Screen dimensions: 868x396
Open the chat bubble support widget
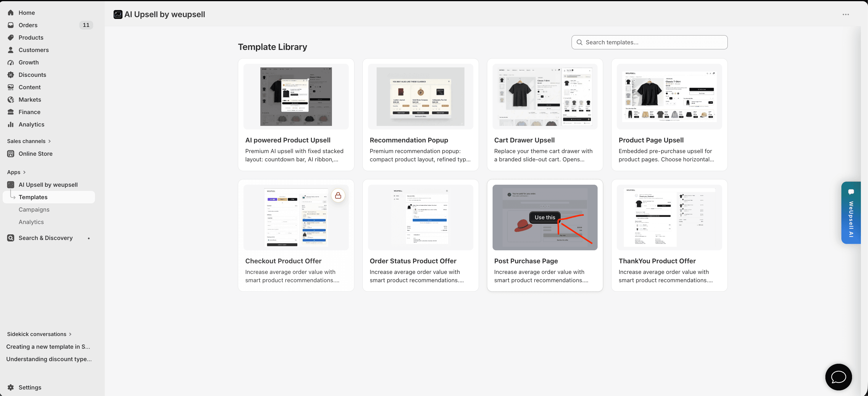[838, 377]
